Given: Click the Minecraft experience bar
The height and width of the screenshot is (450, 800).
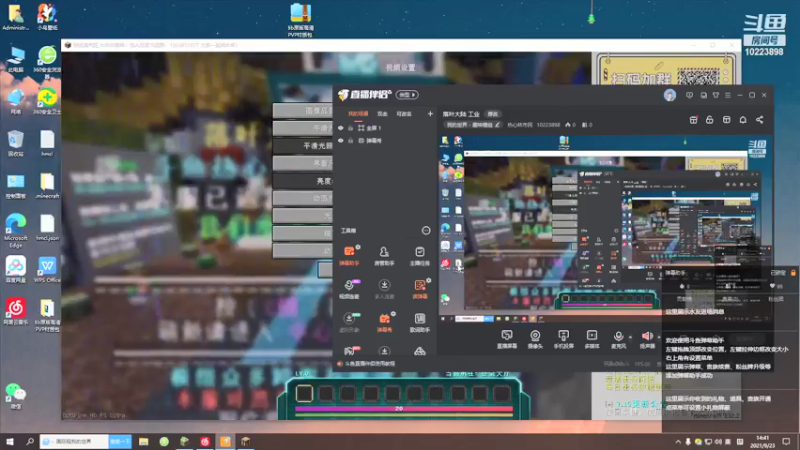Looking at the screenshot, I should (404, 409).
